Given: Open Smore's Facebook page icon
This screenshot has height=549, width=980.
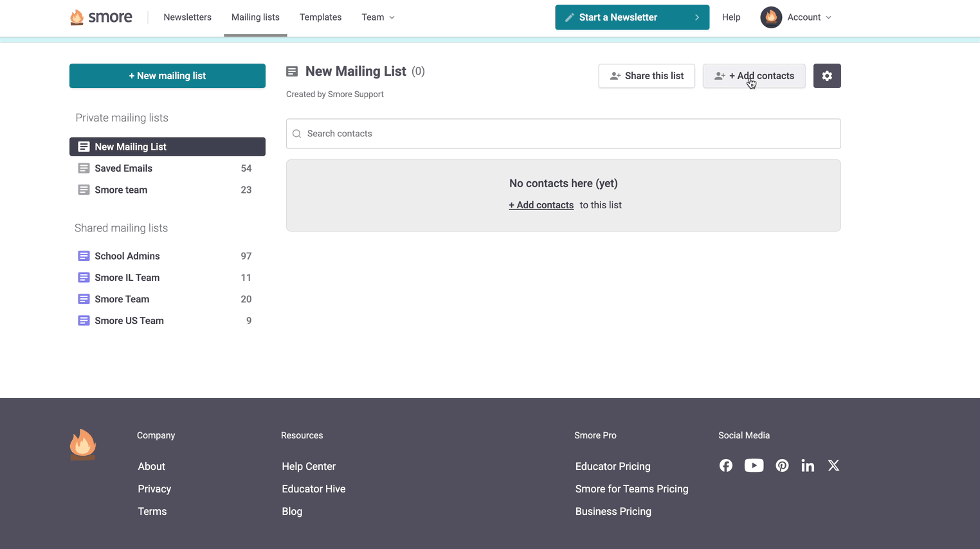Looking at the screenshot, I should tap(725, 465).
